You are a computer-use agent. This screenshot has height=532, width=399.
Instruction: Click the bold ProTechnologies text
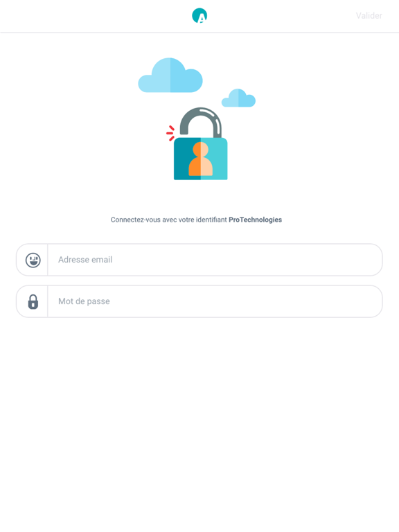pos(255,220)
